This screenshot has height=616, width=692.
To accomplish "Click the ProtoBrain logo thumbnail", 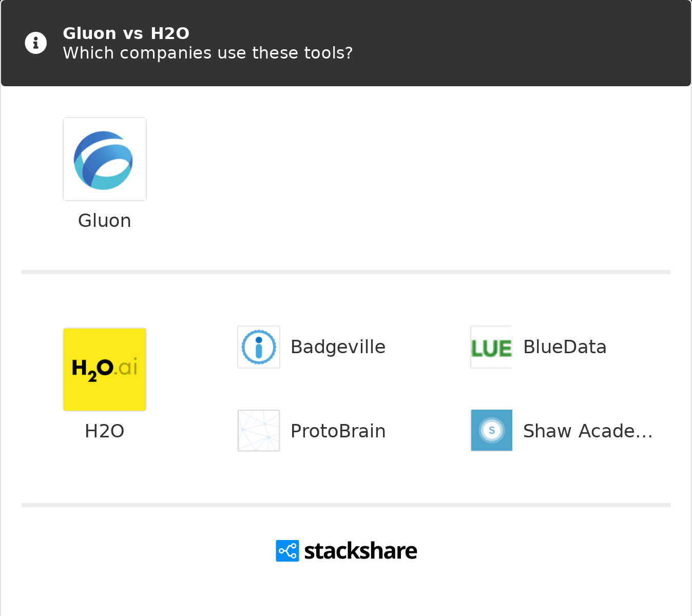I will point(259,431).
